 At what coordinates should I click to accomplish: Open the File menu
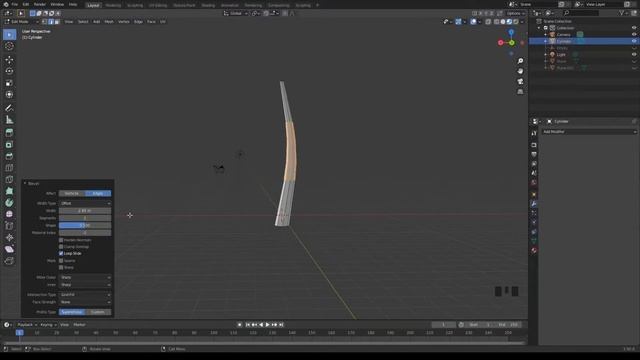(x=15, y=4)
